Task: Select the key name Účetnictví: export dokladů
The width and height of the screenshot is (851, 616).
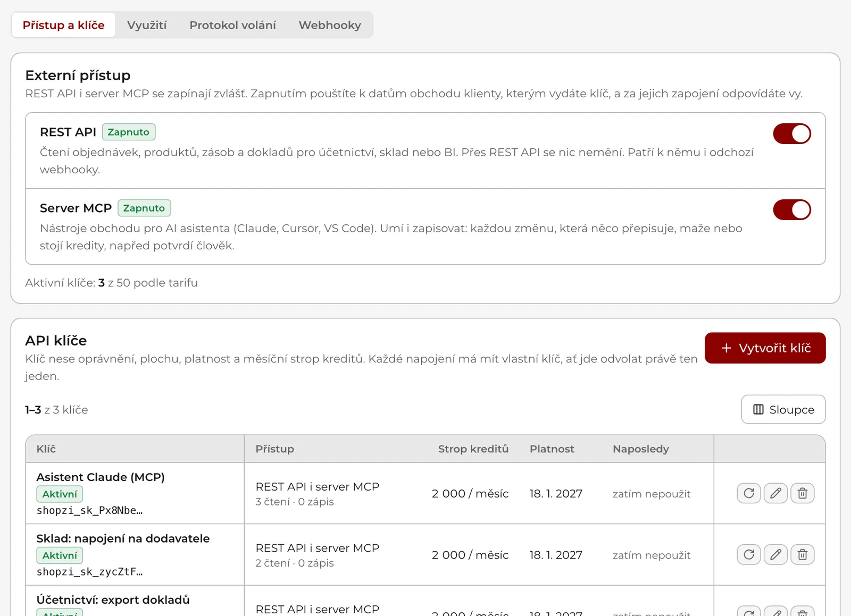Action: point(113,600)
